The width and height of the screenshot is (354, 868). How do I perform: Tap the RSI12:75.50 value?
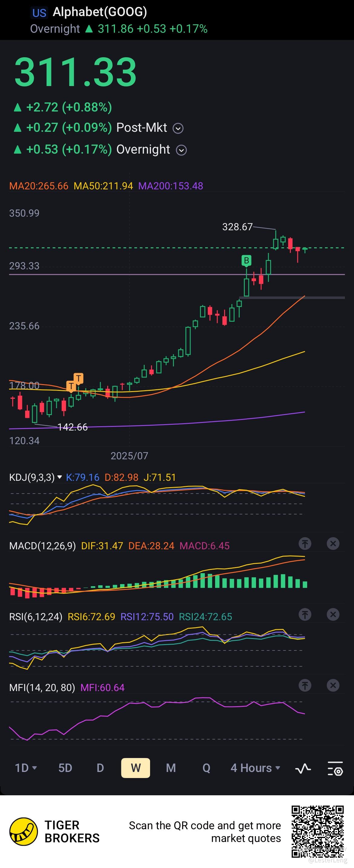click(x=147, y=617)
